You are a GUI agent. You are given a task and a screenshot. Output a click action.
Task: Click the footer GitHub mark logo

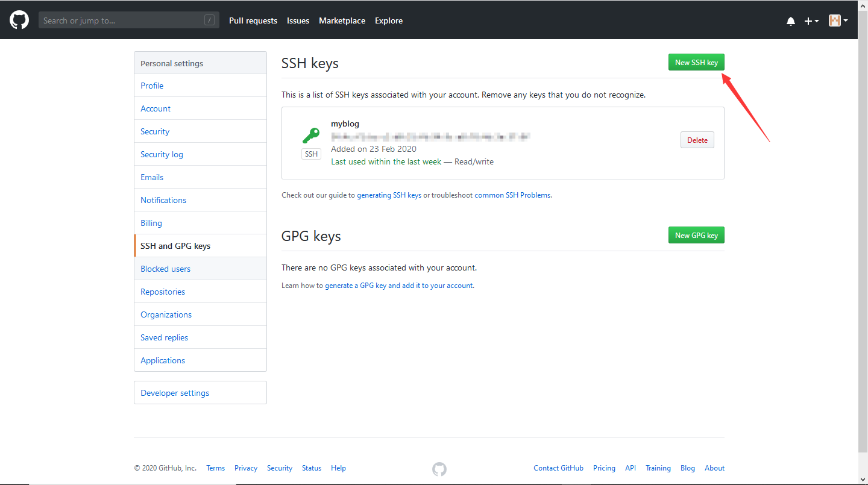[439, 469]
